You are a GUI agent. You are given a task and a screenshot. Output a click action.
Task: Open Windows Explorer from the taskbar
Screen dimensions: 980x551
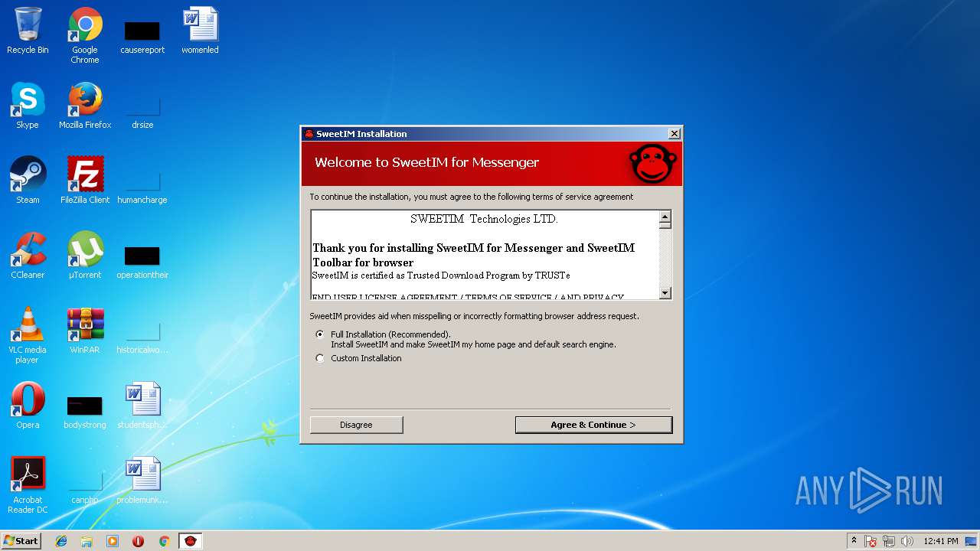pyautogui.click(x=87, y=541)
